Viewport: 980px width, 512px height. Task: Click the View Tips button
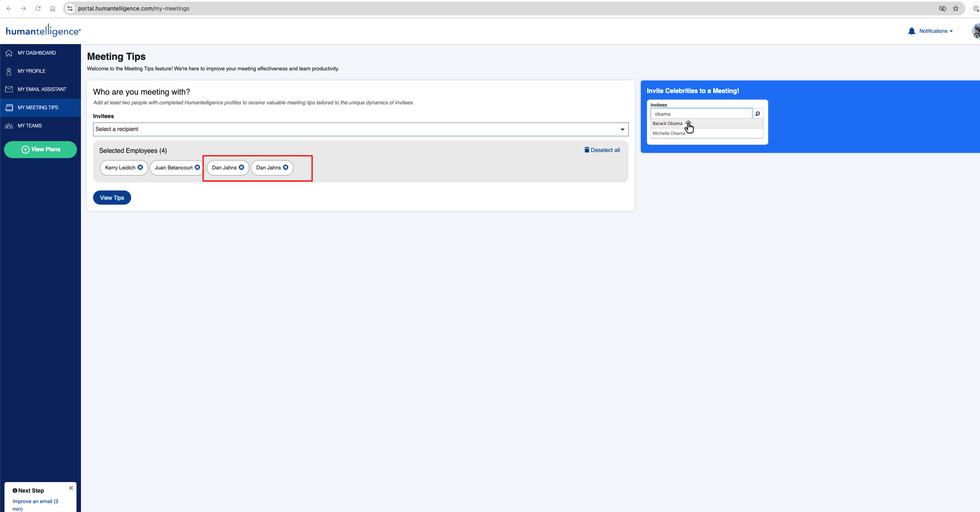coord(112,197)
